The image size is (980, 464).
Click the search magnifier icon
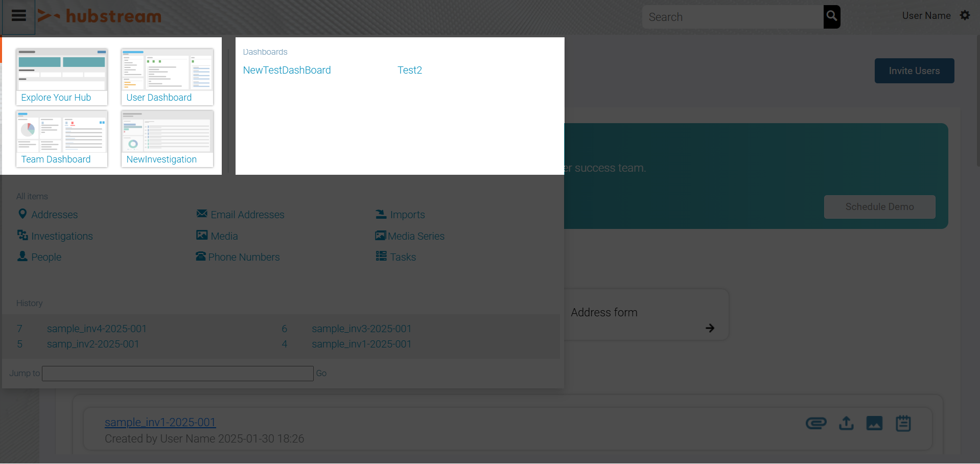click(831, 16)
